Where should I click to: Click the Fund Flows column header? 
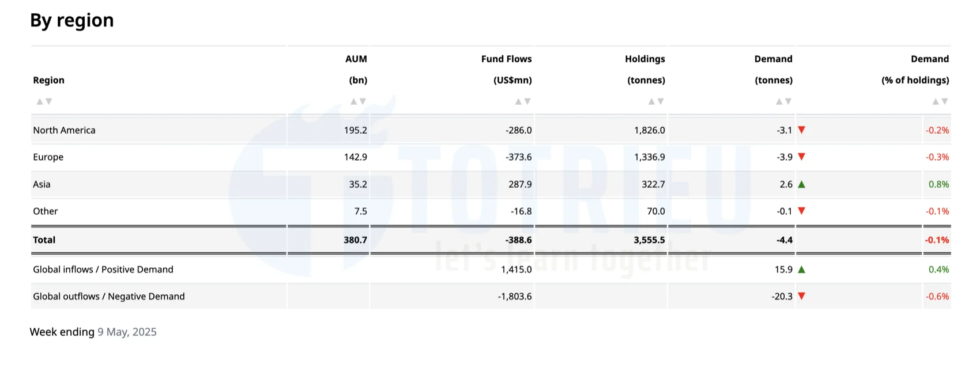(506, 59)
